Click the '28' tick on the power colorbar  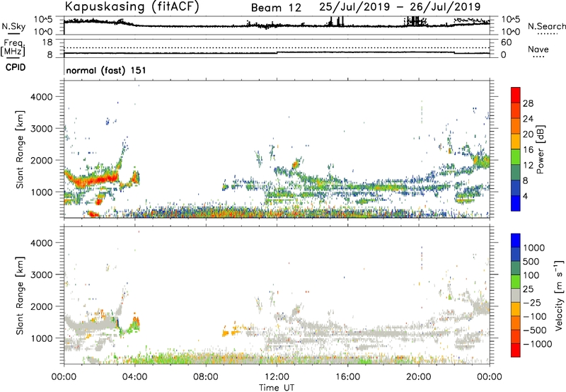coord(528,103)
